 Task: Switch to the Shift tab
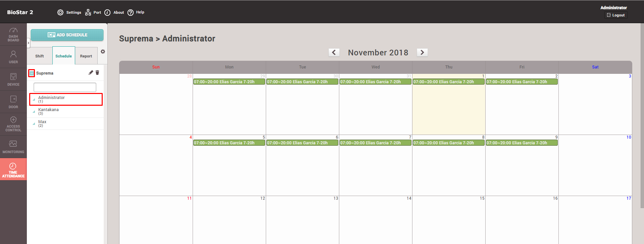[x=40, y=56]
